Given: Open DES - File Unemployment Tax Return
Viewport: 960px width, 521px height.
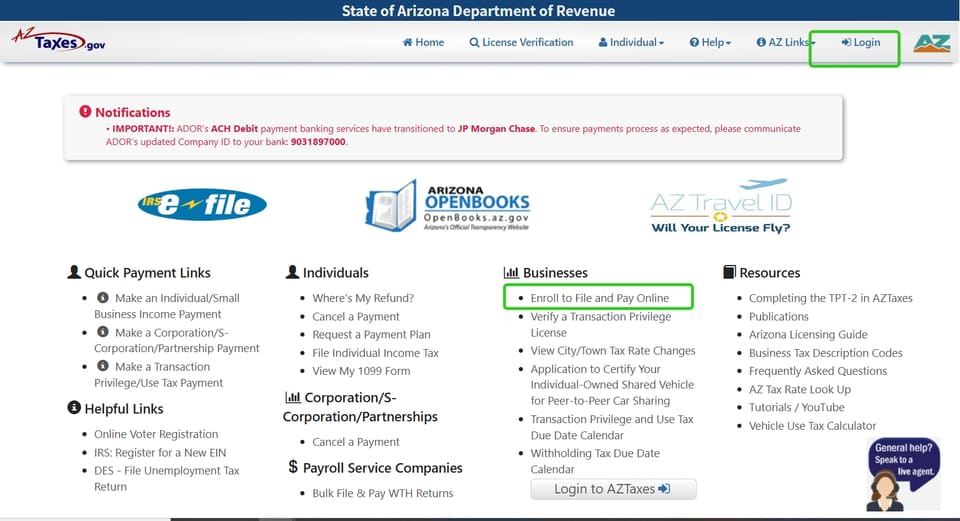Looking at the screenshot, I should coord(167,479).
